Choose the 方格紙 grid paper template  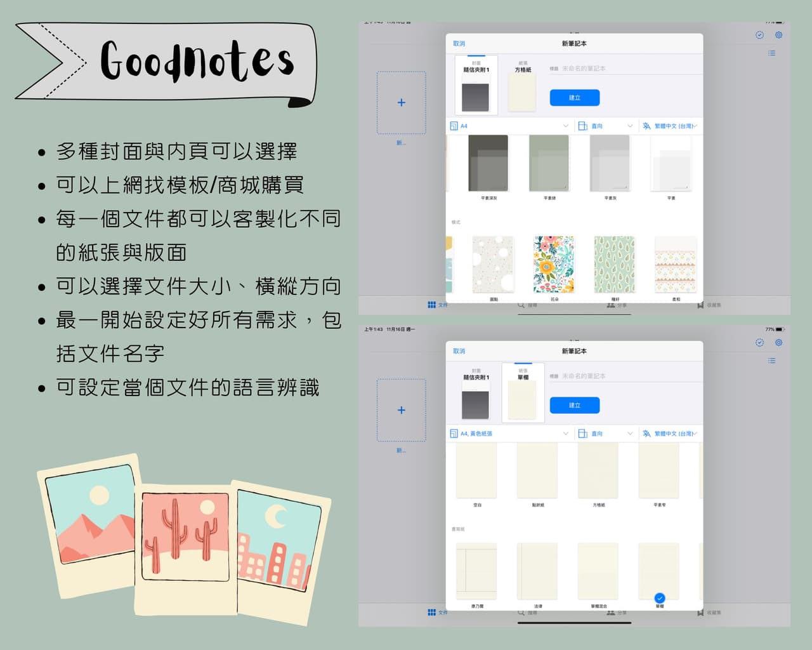point(598,472)
